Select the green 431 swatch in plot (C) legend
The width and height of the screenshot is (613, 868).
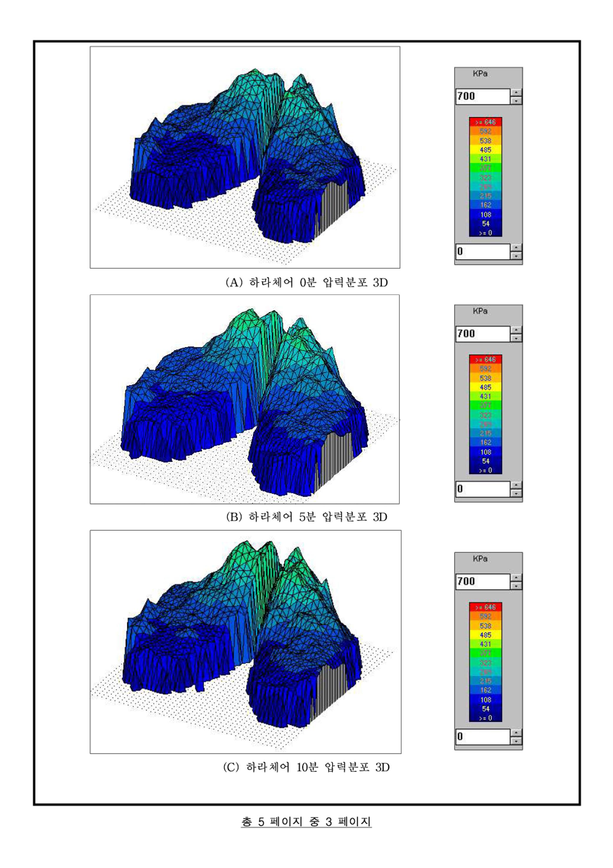point(486,644)
